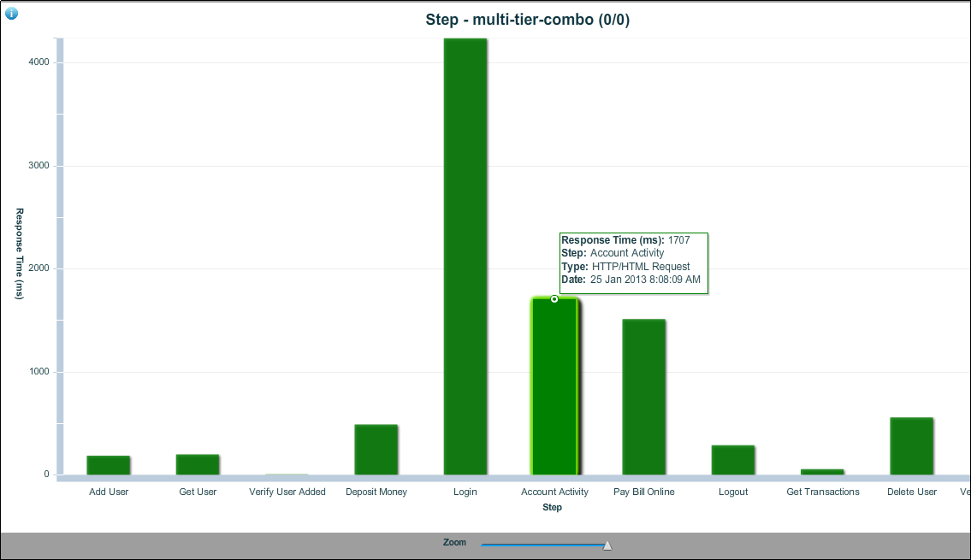
Task: Click the Logout bar
Action: click(732, 462)
